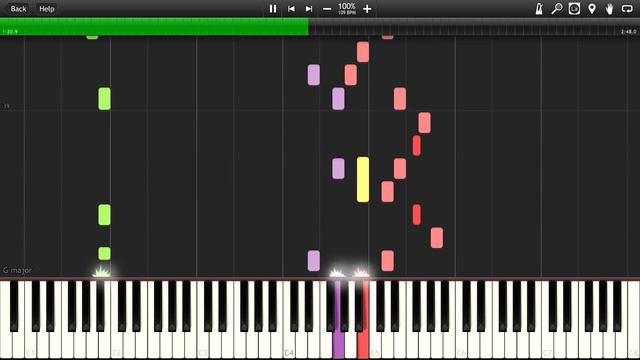
Task: Toggle the metronome
Action: (x=539, y=9)
